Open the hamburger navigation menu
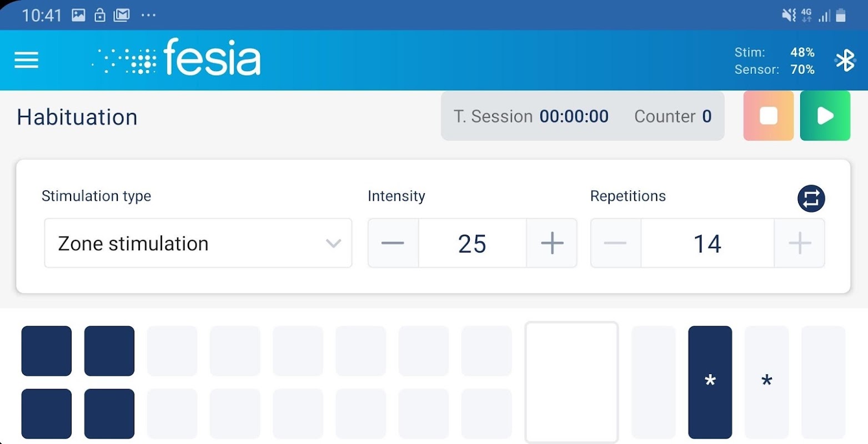The height and width of the screenshot is (444, 868). [26, 60]
